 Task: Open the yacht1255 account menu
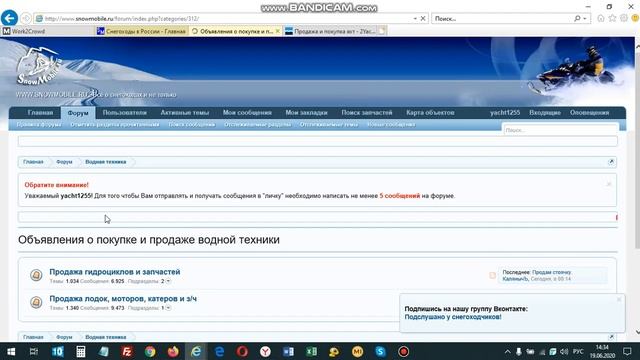(505, 113)
